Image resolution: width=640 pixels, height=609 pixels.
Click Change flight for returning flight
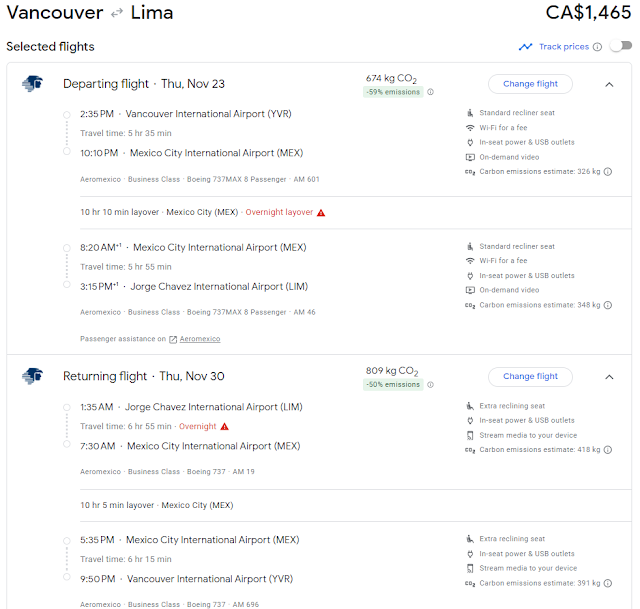(x=530, y=376)
